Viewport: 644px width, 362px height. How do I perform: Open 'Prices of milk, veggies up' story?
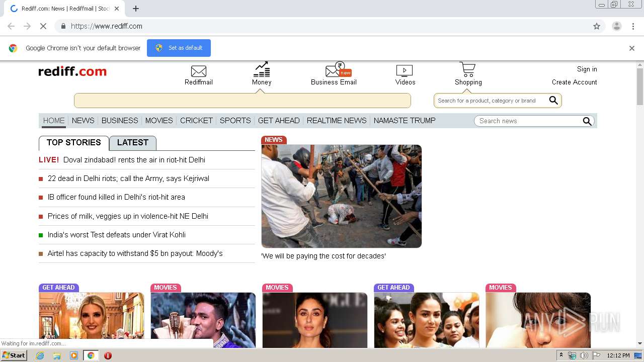128,216
